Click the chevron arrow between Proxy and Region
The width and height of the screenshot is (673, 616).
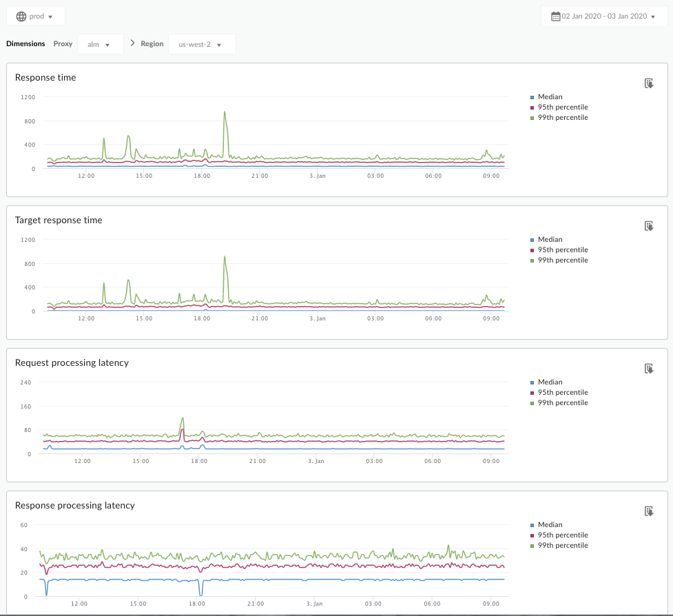132,43
